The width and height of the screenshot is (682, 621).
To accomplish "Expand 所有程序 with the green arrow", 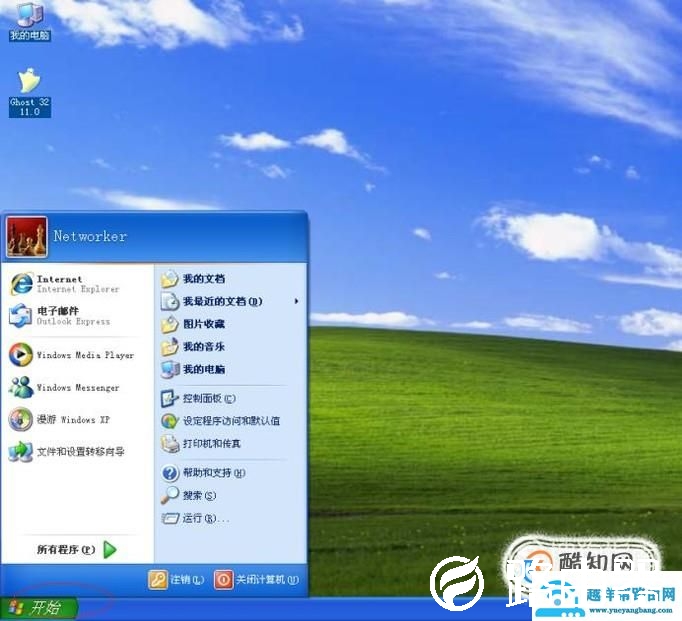I will click(x=110, y=550).
